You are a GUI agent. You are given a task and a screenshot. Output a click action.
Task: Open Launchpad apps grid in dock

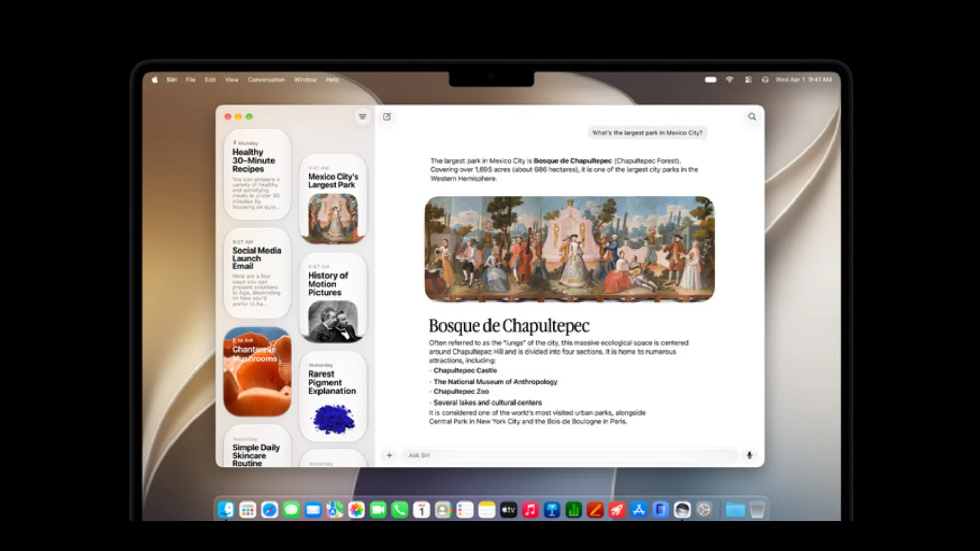pyautogui.click(x=248, y=510)
